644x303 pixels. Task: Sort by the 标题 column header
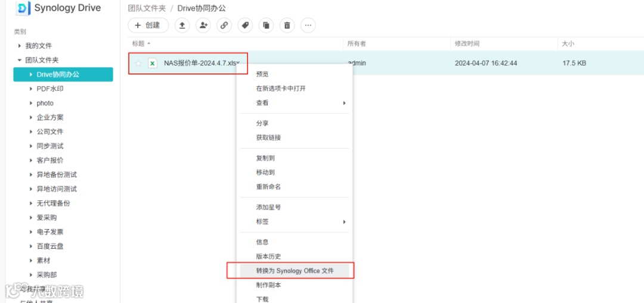click(x=138, y=44)
